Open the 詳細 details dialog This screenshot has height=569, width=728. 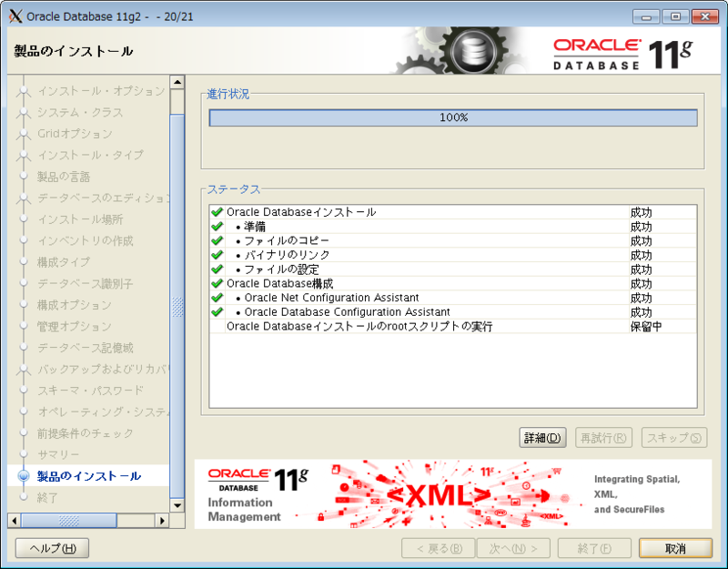[x=542, y=438]
